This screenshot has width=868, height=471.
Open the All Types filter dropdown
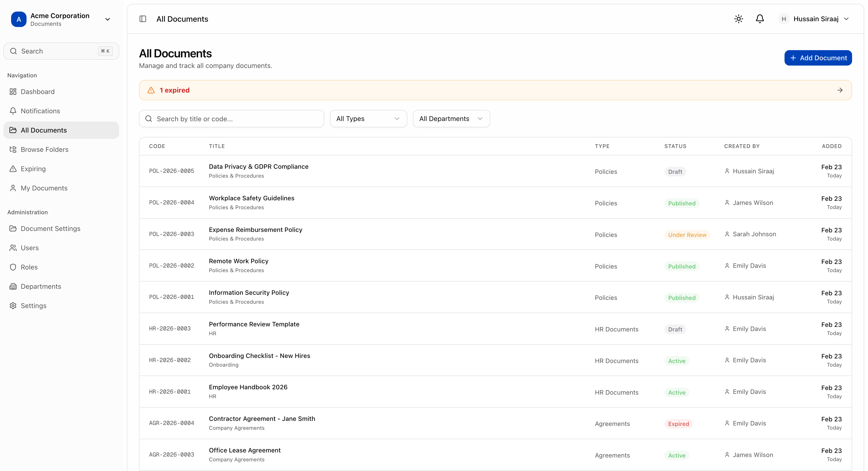(368, 119)
